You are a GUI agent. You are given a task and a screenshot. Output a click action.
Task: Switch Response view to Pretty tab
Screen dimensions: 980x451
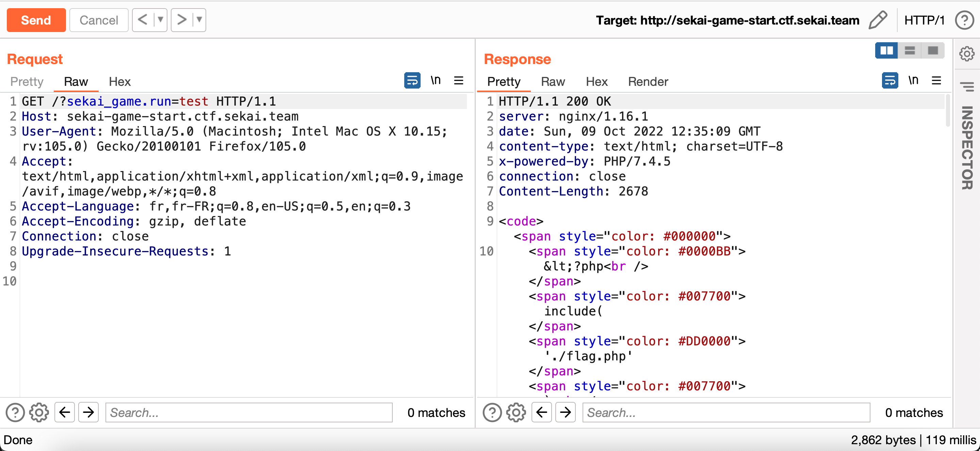pyautogui.click(x=504, y=81)
